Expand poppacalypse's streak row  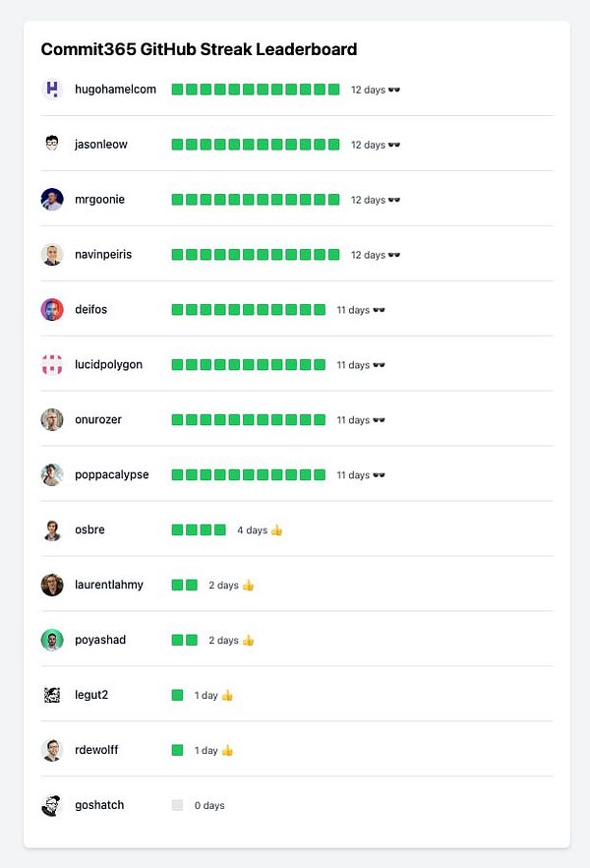point(249,474)
